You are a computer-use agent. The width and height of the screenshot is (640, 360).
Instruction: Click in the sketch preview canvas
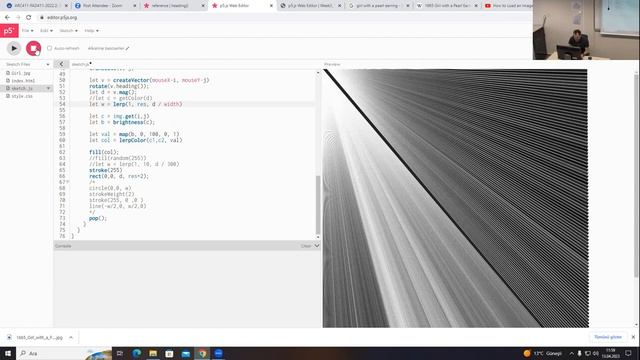pos(456,198)
